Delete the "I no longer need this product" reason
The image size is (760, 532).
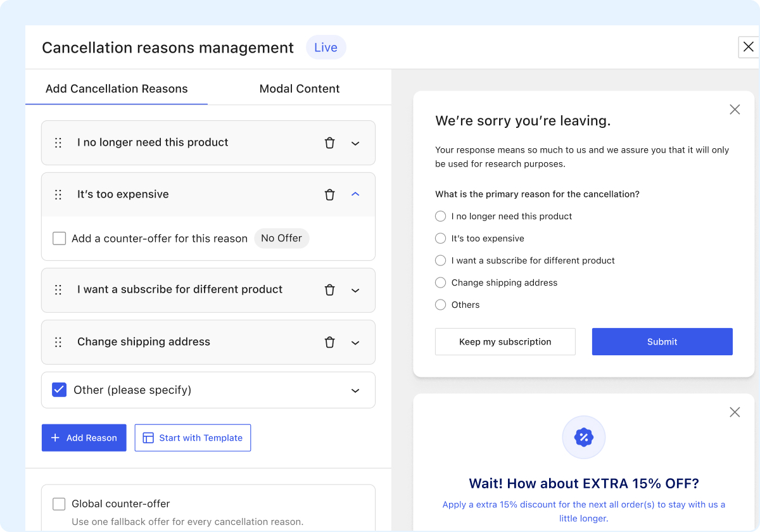(x=329, y=142)
